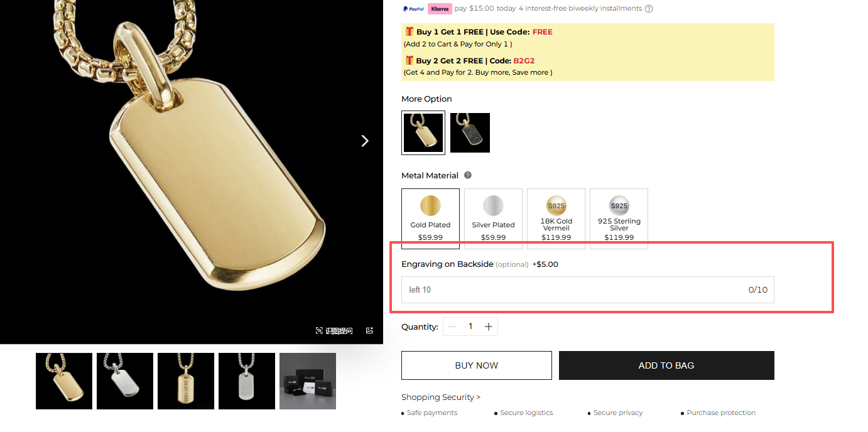
Task: Select the Silver Plated metal option
Action: 493,219
